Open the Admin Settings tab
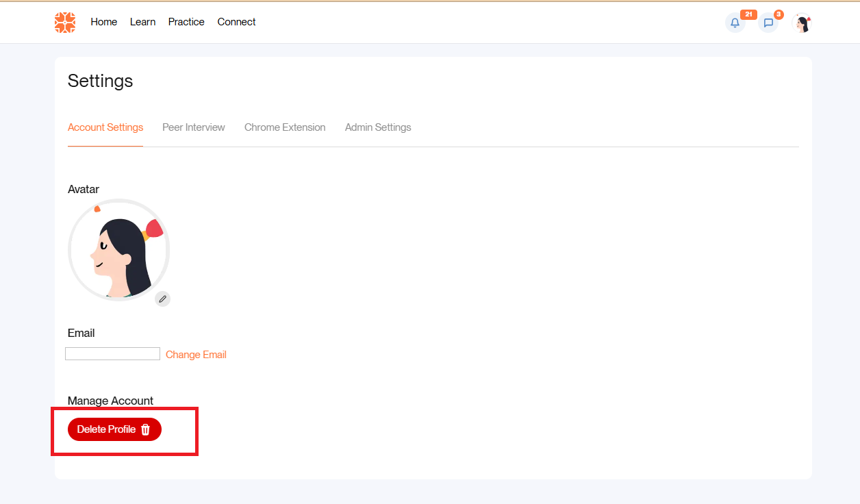Viewport: 860px width, 504px height. click(378, 127)
